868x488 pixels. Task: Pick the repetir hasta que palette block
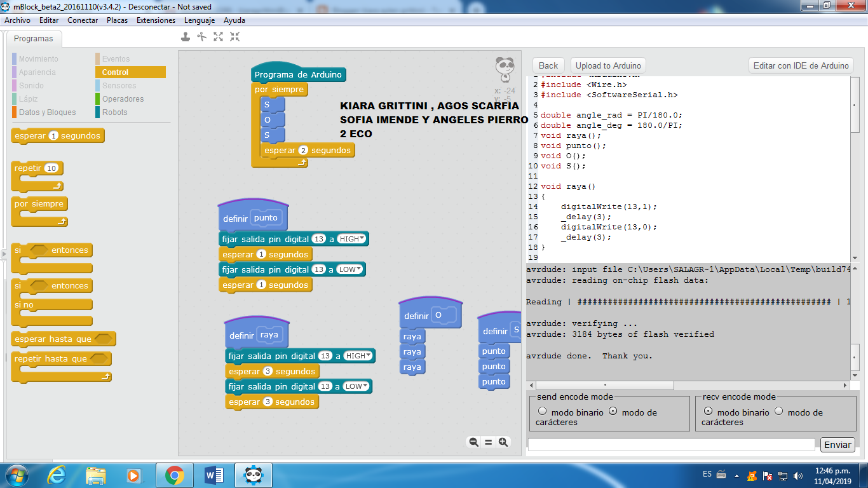62,367
